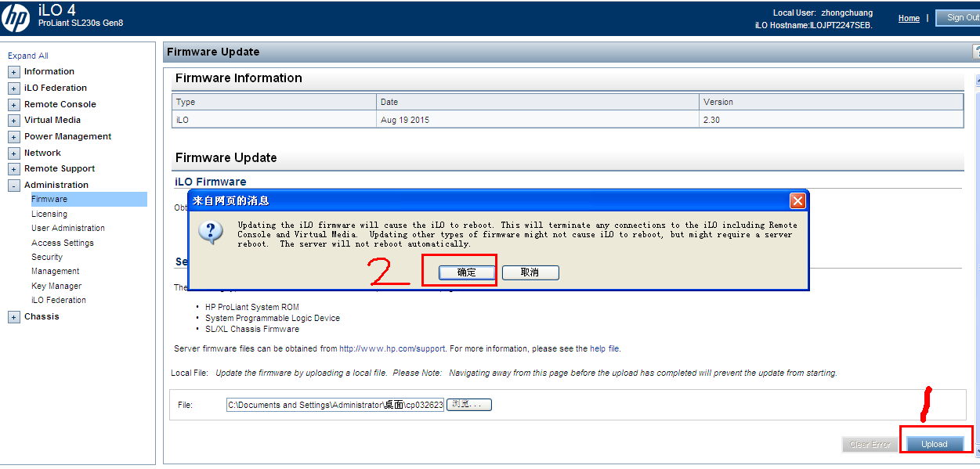980x469 pixels.
Task: Collapse the Administration node
Action: [x=13, y=186]
